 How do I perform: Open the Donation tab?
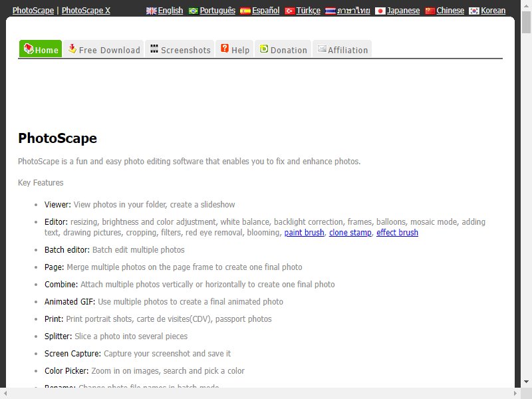click(x=283, y=49)
